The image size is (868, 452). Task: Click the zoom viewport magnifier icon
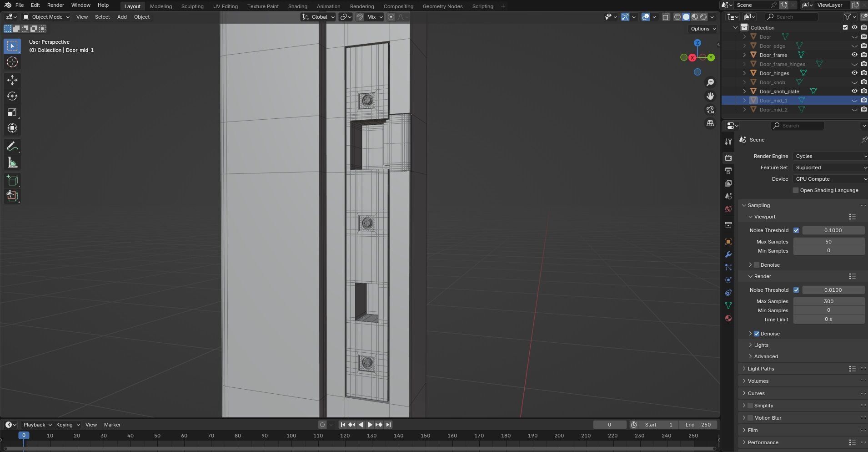click(x=710, y=82)
